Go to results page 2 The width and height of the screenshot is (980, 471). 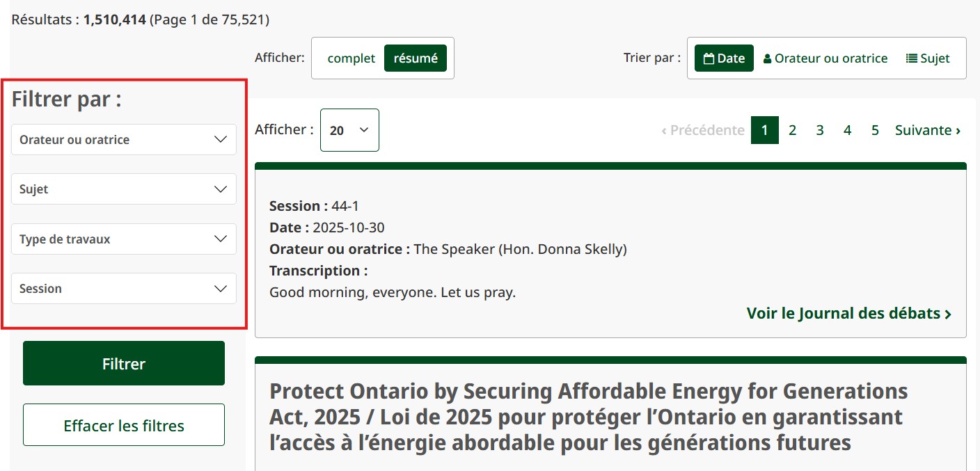pyautogui.click(x=792, y=130)
